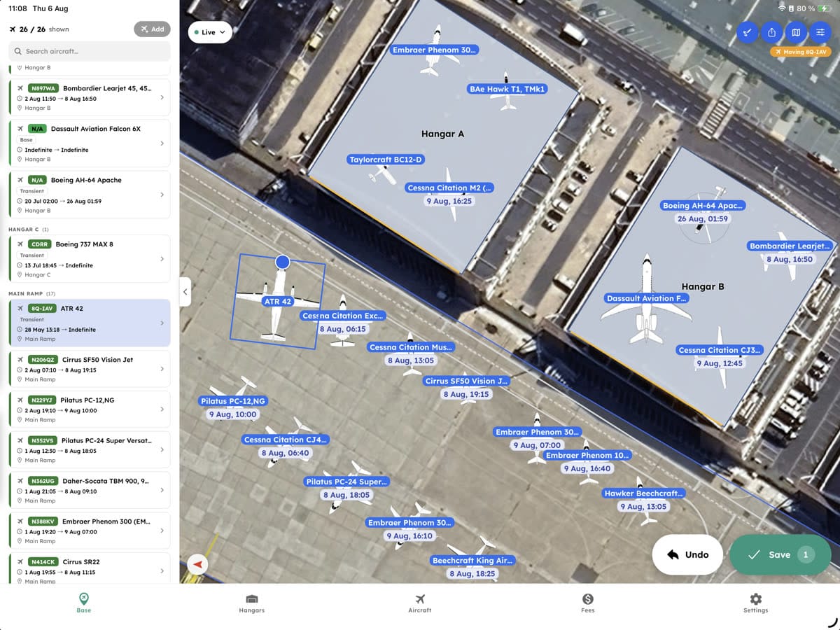Screen dimensions: 840x630
Task: Open the tow/measure tool button
Action: tap(748, 32)
